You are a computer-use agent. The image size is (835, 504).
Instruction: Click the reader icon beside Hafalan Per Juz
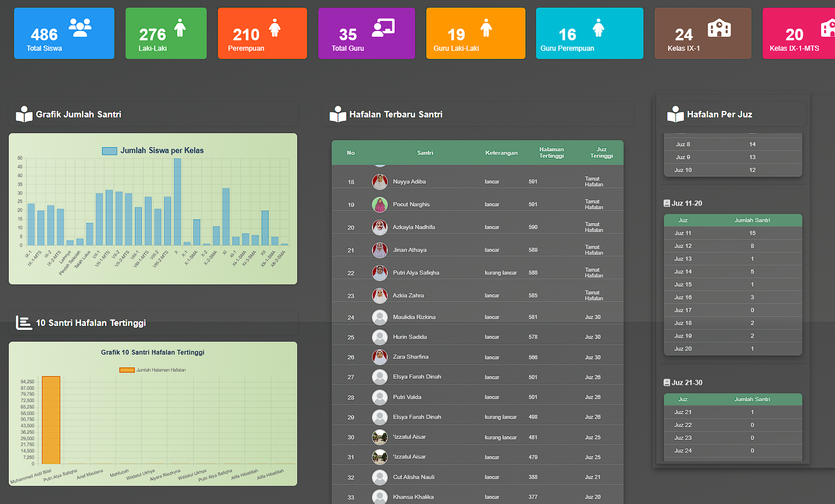click(x=675, y=114)
